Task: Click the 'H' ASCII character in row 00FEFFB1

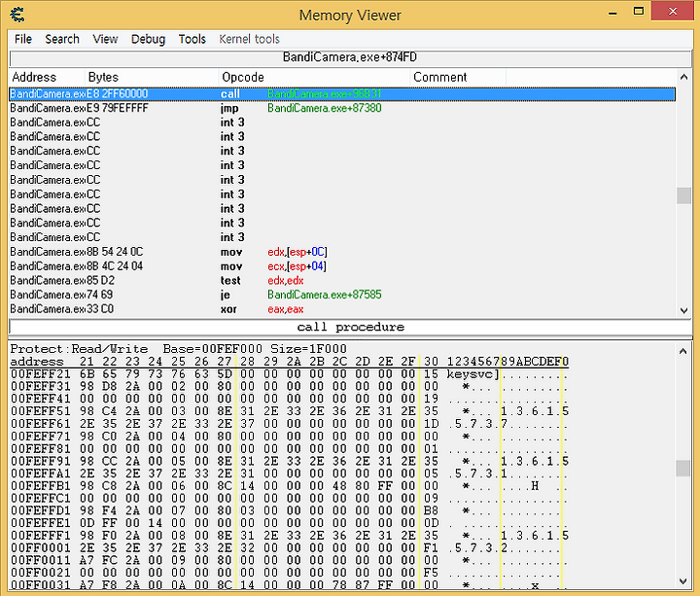Action: [535, 486]
